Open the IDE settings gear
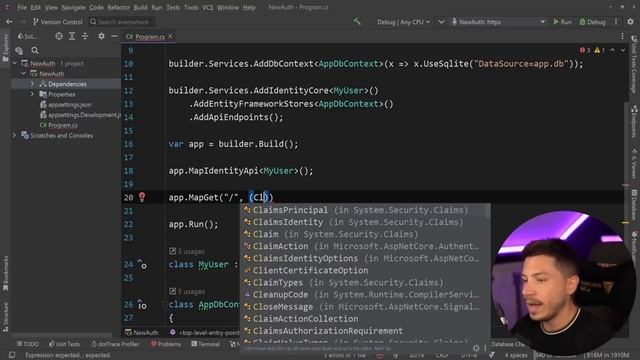The height and width of the screenshot is (360, 640). pyautogui.click(x=630, y=22)
